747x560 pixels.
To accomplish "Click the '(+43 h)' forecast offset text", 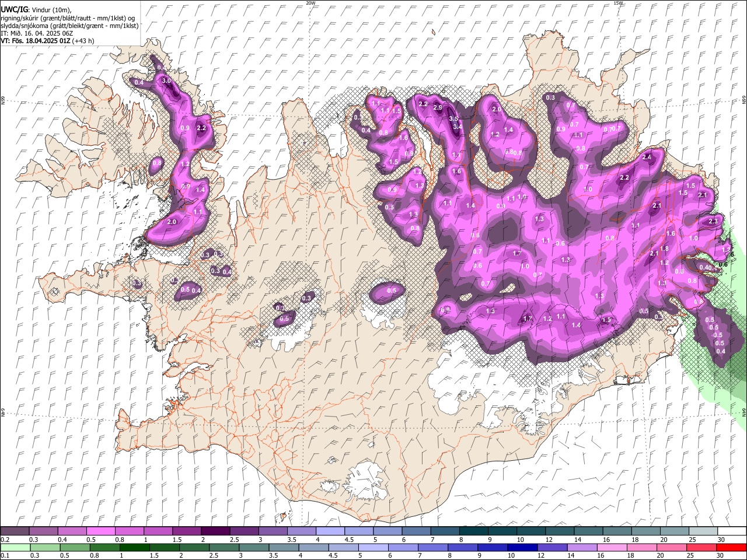I will pyautogui.click(x=83, y=41).
